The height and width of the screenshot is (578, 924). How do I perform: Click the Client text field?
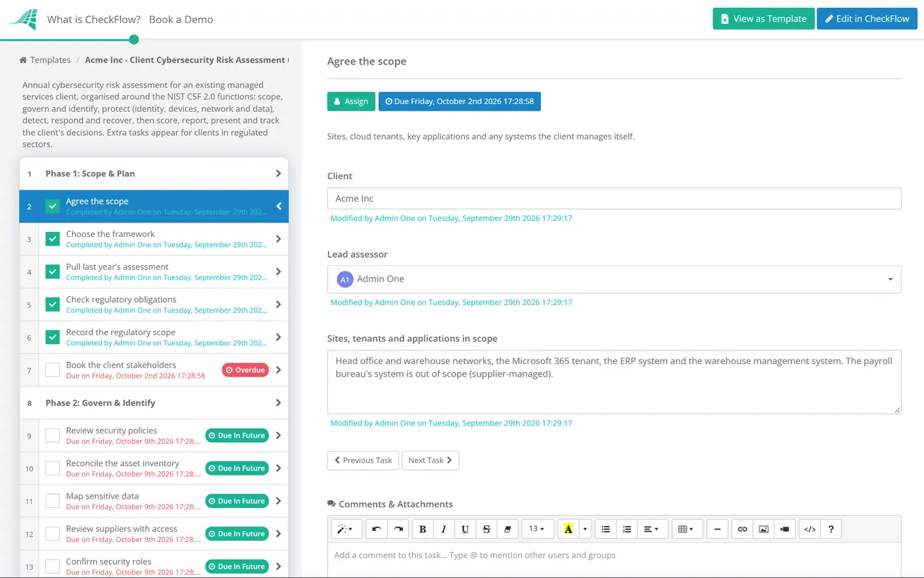pyautogui.click(x=614, y=199)
